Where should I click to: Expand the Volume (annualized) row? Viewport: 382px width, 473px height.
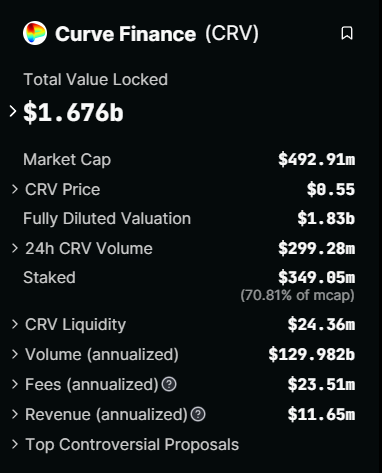[x=14, y=354]
